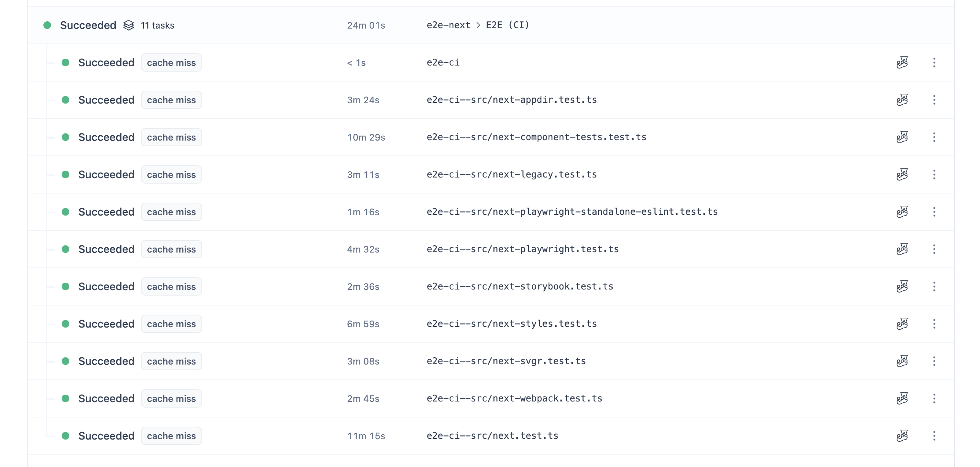Click Jest icon on next-storybook.test.ts row
This screenshot has width=980, height=467.
(902, 286)
